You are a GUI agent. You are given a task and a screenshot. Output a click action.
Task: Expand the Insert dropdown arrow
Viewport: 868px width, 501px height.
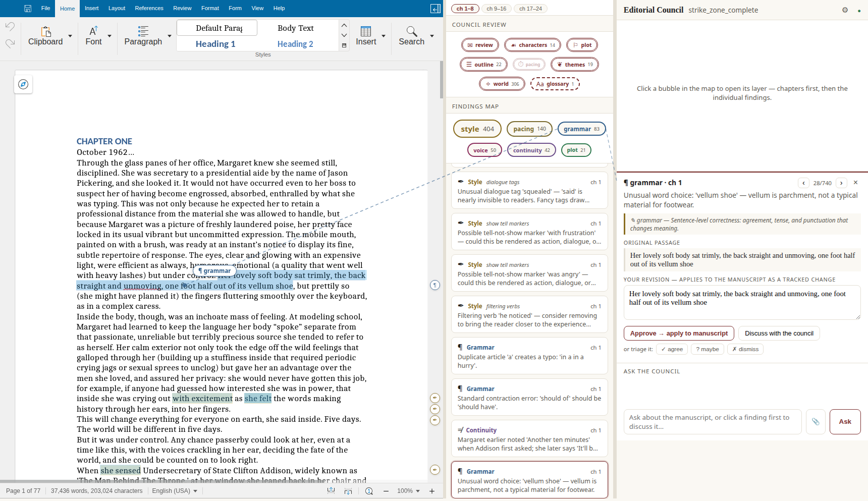pos(384,36)
